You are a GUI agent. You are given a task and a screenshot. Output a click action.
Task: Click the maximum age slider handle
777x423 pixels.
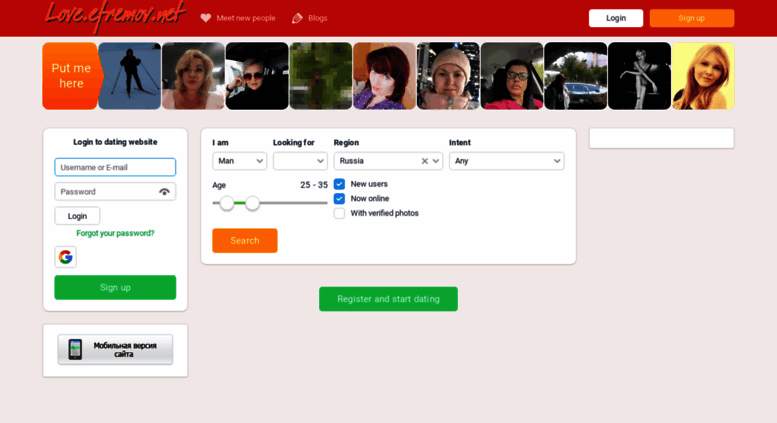252,203
